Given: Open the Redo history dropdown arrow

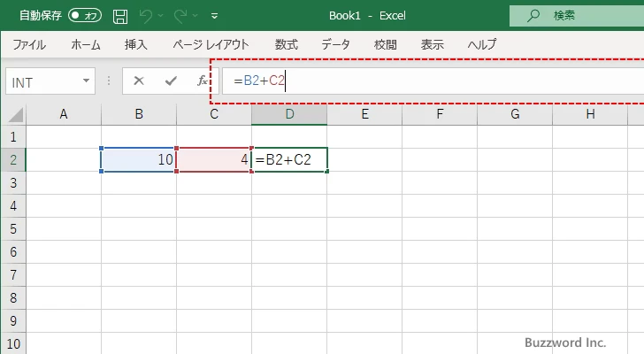Looking at the screenshot, I should tap(195, 16).
